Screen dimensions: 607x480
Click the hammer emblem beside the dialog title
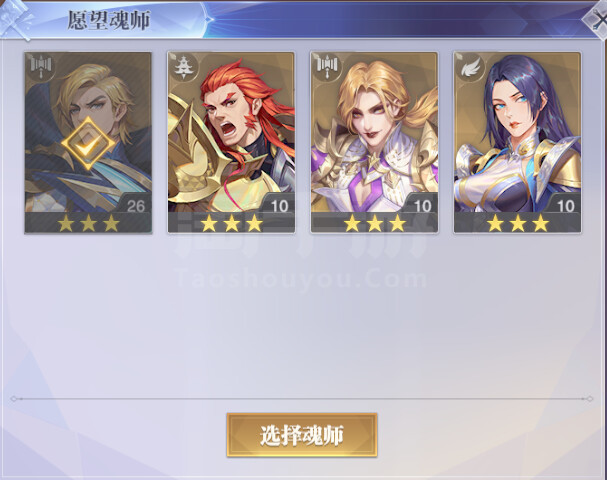point(16,20)
